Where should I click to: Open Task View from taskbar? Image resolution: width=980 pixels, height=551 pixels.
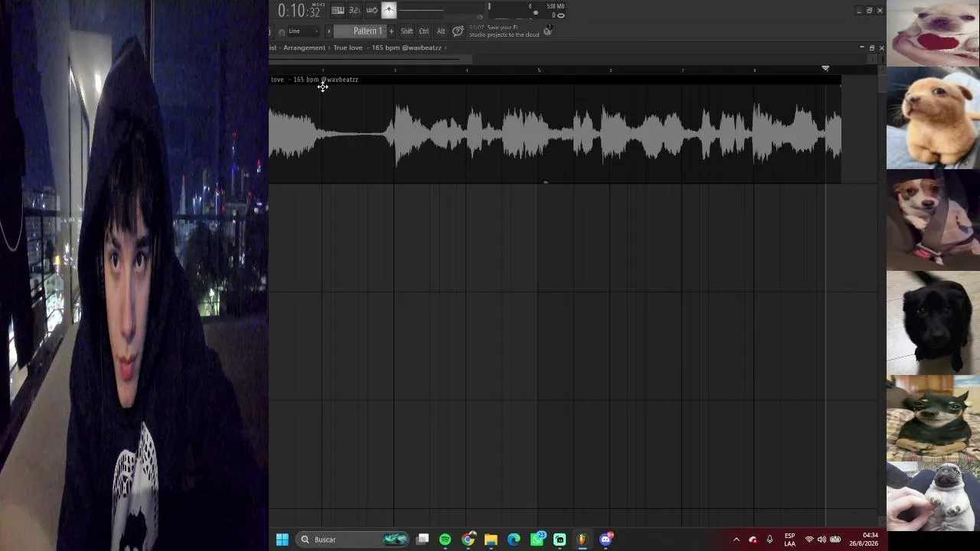[x=422, y=540]
